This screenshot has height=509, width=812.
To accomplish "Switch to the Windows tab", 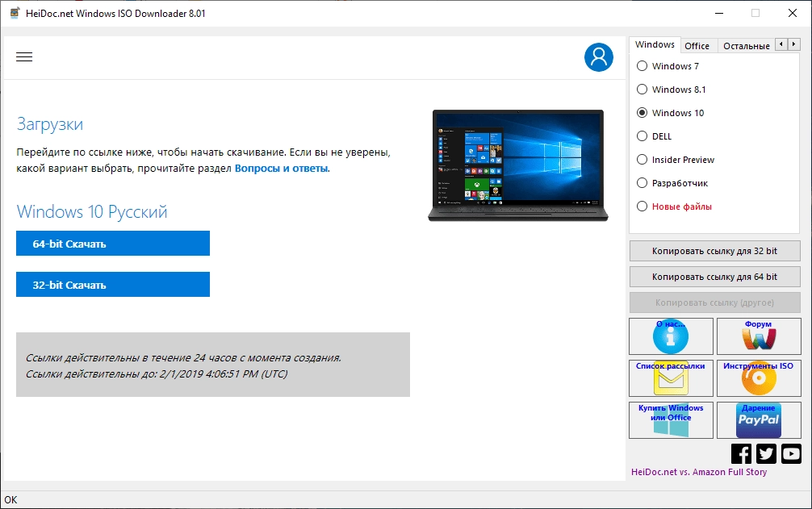I will coord(655,44).
